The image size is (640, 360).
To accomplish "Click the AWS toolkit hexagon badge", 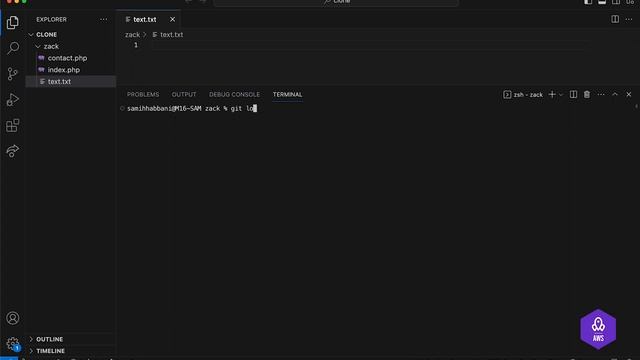I will [x=598, y=329].
